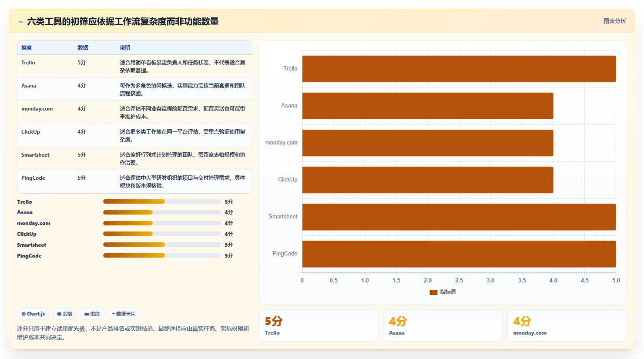Click the footnote text starting 评分只用于建立试用优先级
644x359 pixels.
(133, 333)
